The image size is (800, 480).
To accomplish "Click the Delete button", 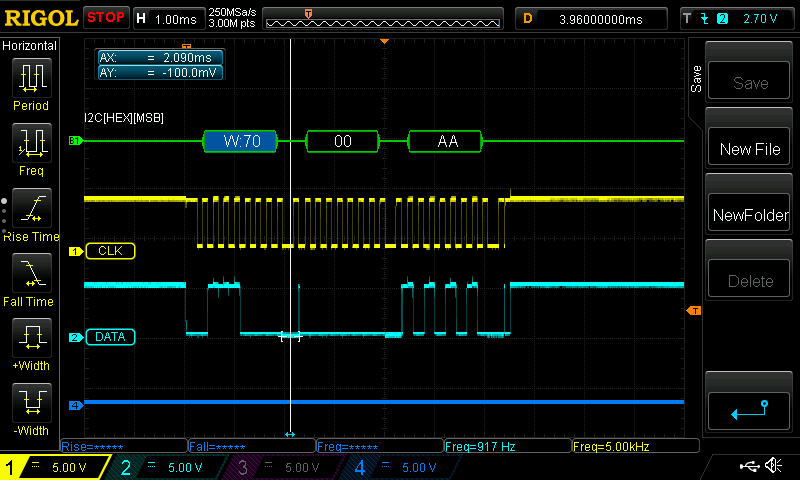I will pyautogui.click(x=749, y=280).
